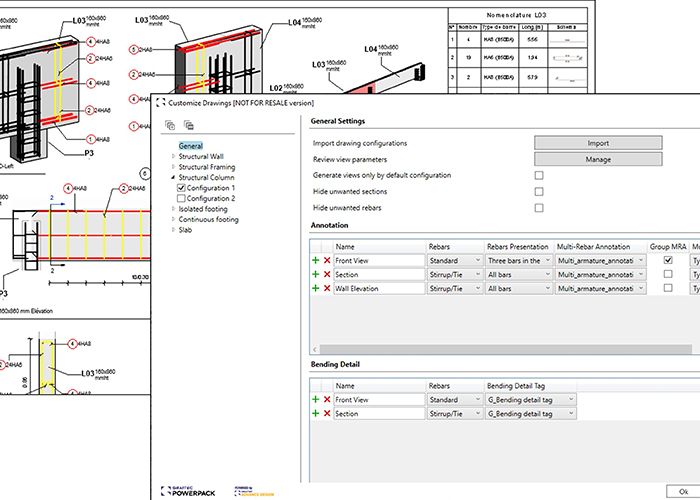
Task: Delete the Bending Detail Section row
Action: 327,413
